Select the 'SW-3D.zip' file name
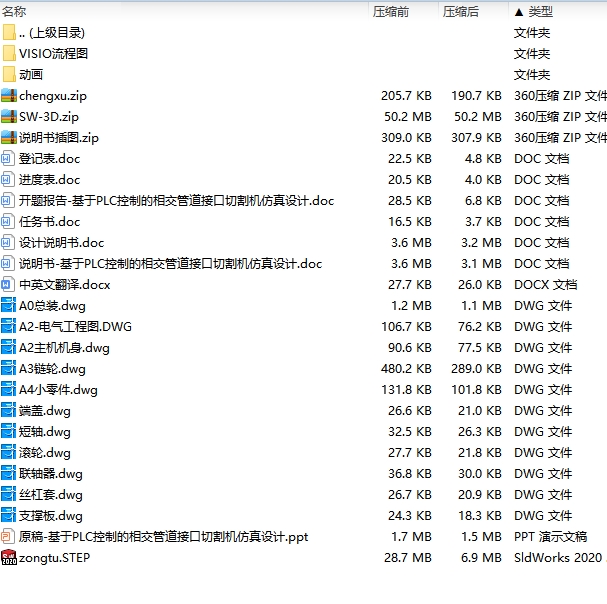 [x=49, y=117]
